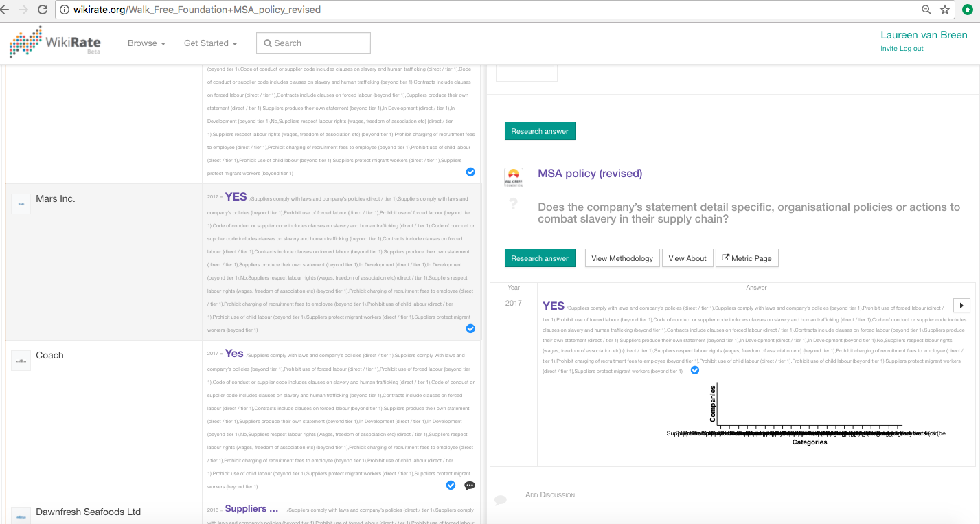This screenshot has width=980, height=524.
Task: Click Add Discussion
Action: (x=550, y=494)
